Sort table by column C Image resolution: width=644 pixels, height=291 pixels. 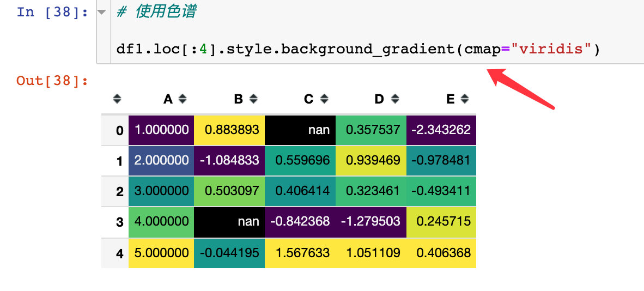point(325,99)
